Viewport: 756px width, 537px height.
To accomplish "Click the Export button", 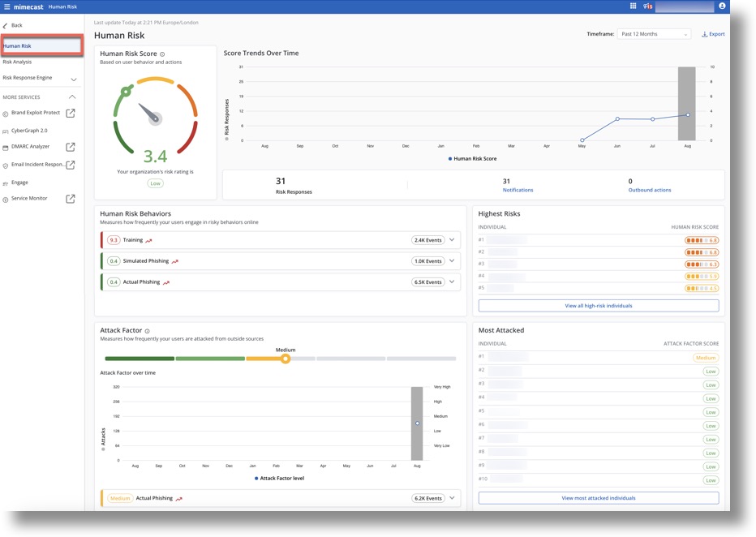I will [713, 34].
